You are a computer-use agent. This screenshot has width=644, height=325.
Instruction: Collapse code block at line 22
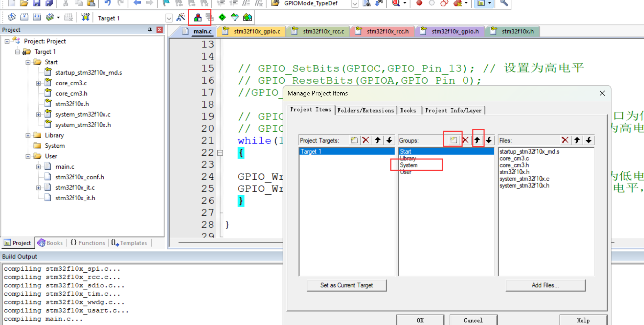click(220, 153)
